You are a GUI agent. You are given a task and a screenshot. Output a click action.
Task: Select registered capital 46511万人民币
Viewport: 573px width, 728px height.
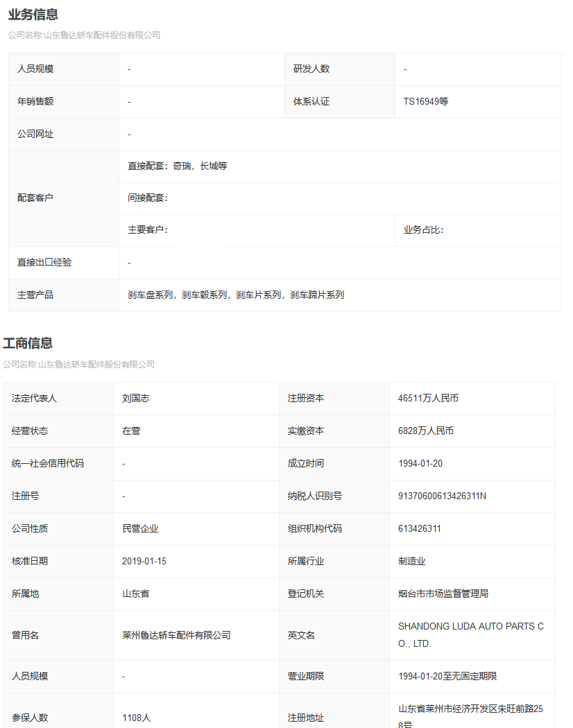coord(428,399)
